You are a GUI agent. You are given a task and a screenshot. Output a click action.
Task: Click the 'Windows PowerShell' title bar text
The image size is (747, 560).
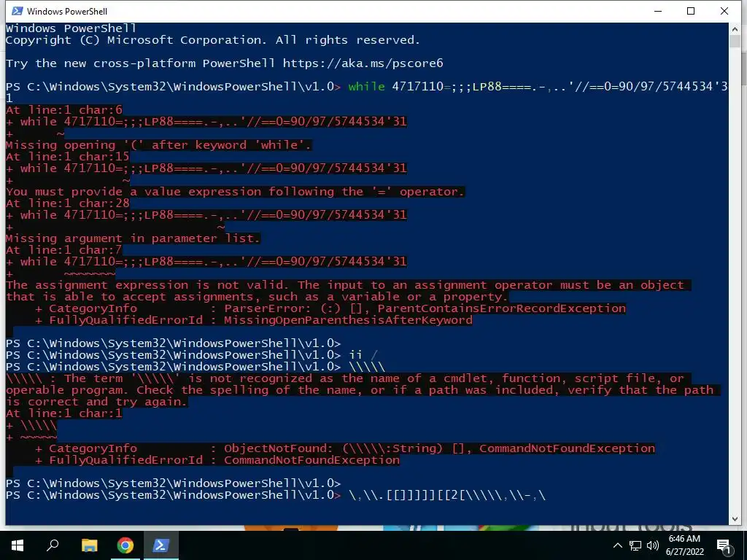click(66, 11)
